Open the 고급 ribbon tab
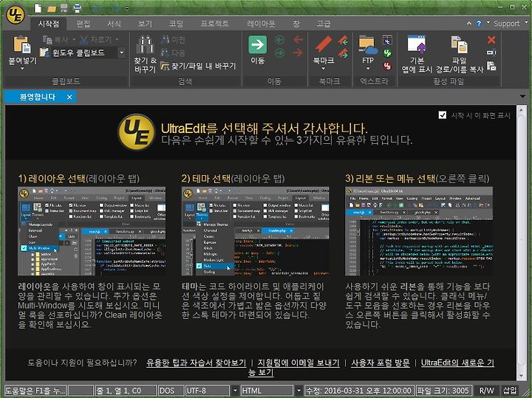 [x=324, y=24]
